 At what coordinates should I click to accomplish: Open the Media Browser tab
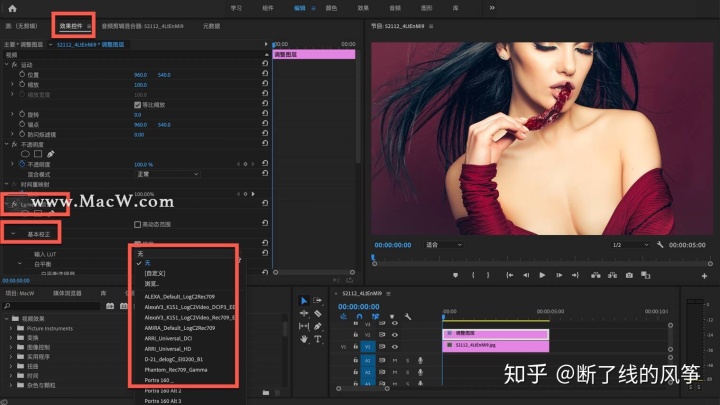click(x=67, y=293)
